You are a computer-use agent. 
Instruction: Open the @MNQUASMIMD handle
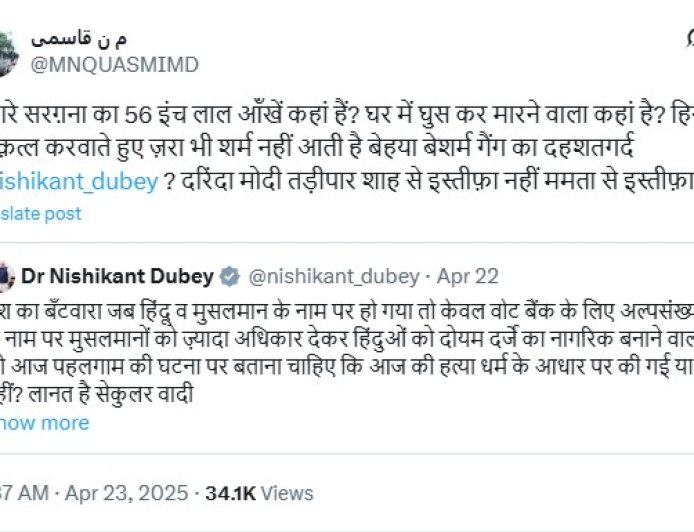pyautogui.click(x=114, y=65)
